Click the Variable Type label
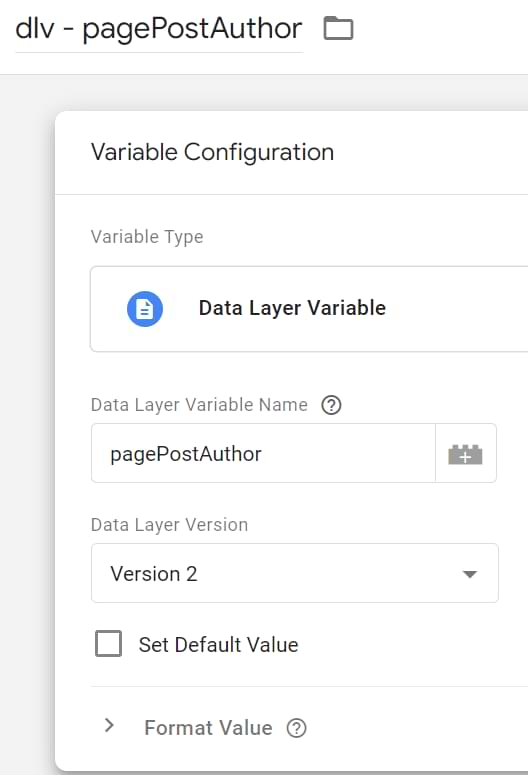The image size is (528, 775). click(147, 237)
